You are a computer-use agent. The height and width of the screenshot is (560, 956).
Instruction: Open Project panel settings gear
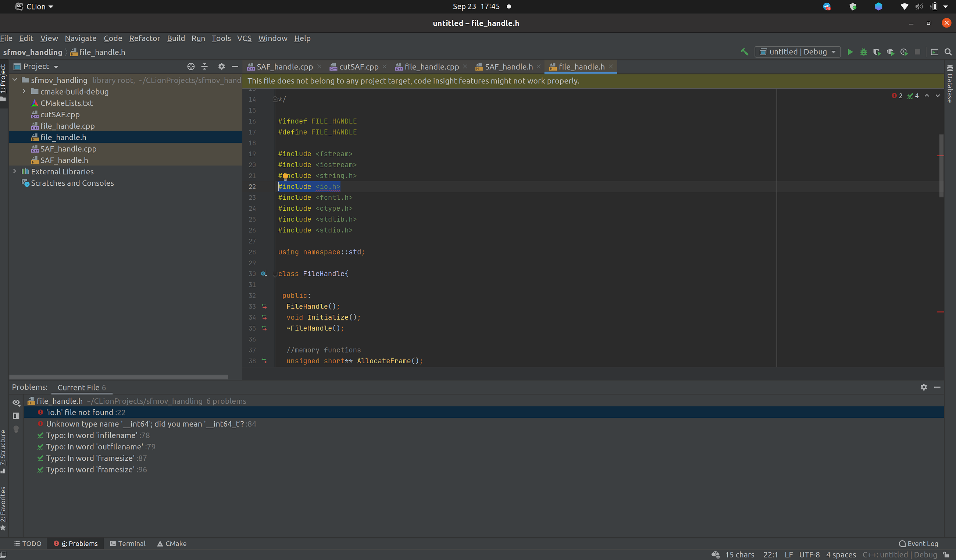pos(222,67)
